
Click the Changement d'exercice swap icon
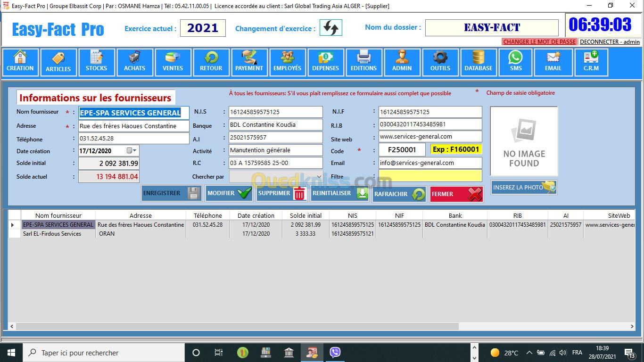pos(330,28)
